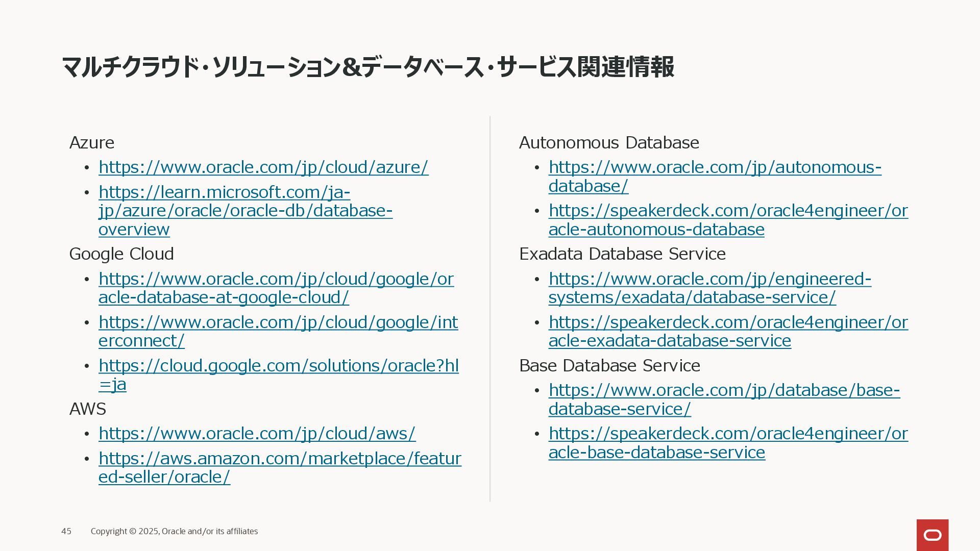
Task: Open the oracle.com exadata database-service link
Action: 709,288
